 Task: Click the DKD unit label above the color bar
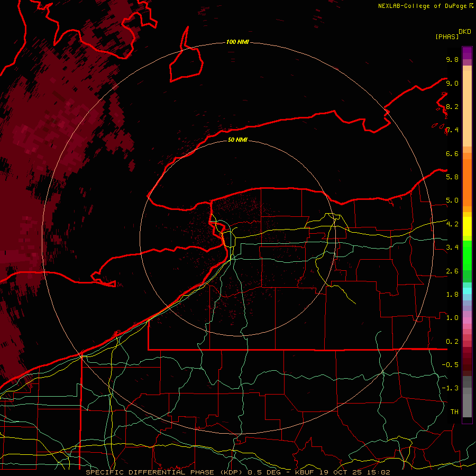pyautogui.click(x=465, y=32)
